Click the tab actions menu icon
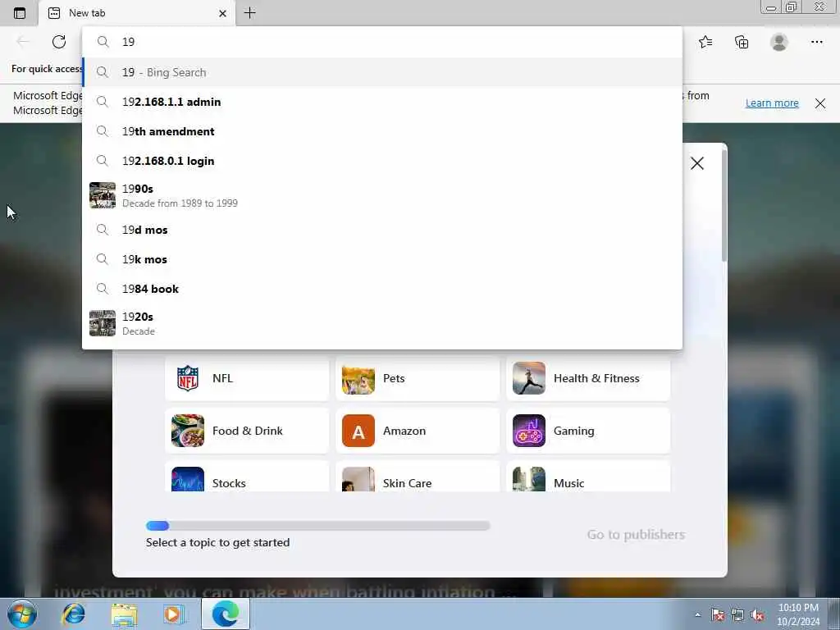This screenshot has width=840, height=630. 20,13
